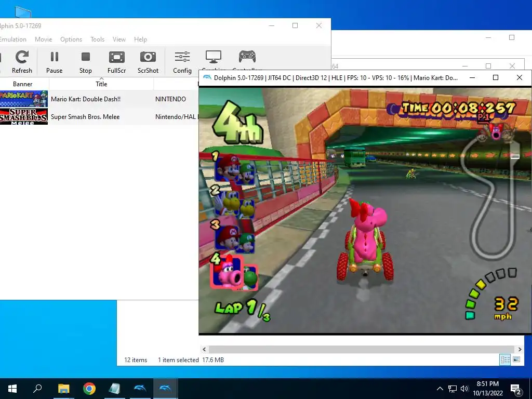Open network status tray icon
The width and height of the screenshot is (532, 399).
(453, 389)
